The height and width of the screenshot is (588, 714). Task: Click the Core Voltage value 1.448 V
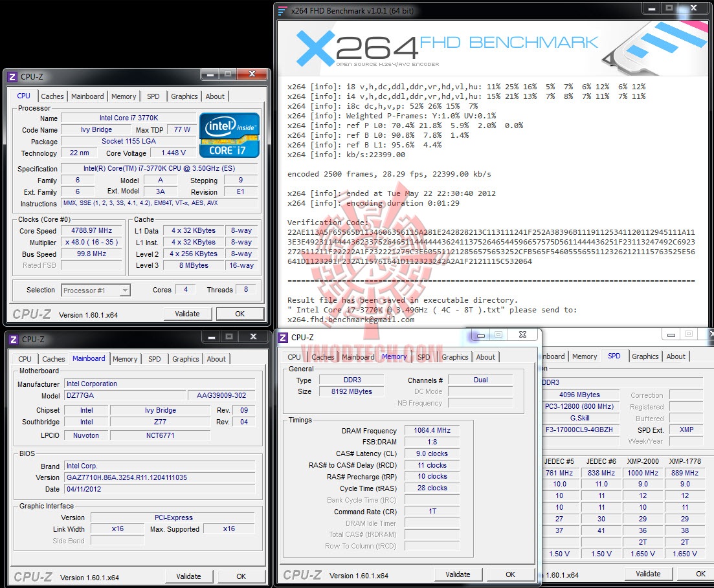pos(173,153)
